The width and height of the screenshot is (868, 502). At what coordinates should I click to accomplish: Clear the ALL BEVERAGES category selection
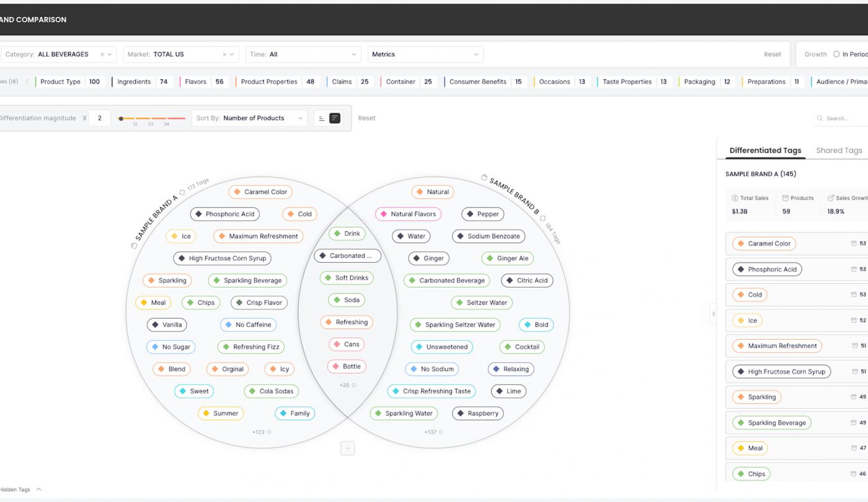(x=102, y=55)
